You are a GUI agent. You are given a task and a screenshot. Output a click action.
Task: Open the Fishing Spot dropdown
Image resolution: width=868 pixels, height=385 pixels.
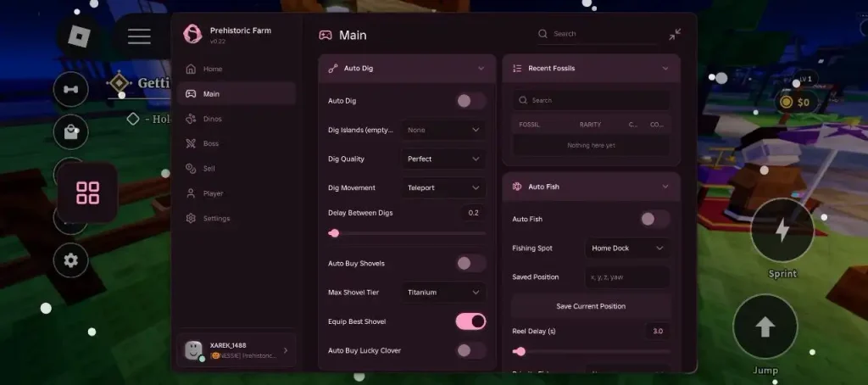627,248
